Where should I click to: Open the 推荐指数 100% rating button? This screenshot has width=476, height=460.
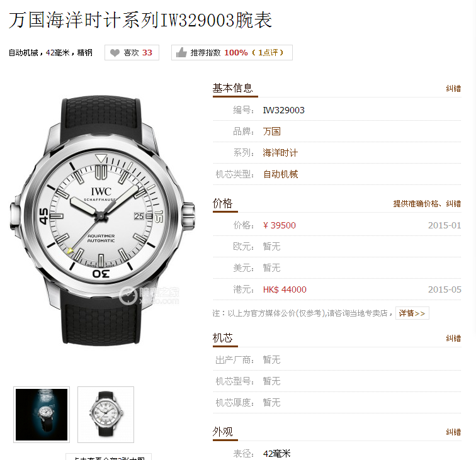[232, 52]
